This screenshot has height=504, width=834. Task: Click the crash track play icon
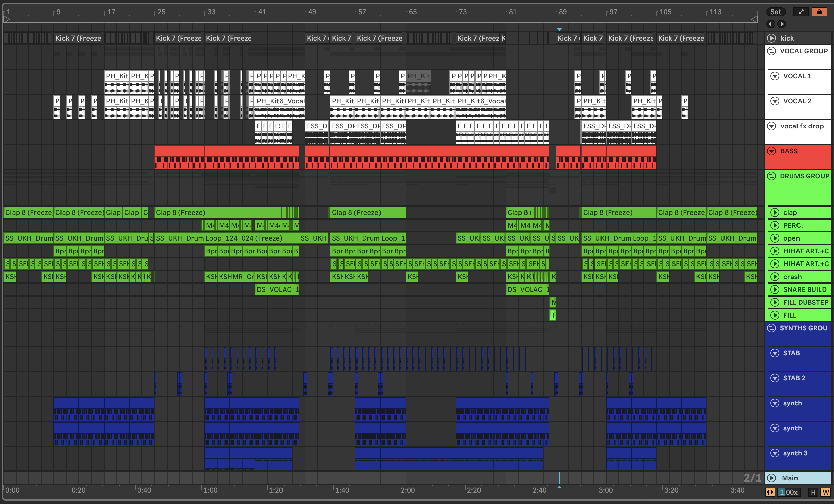[775, 277]
